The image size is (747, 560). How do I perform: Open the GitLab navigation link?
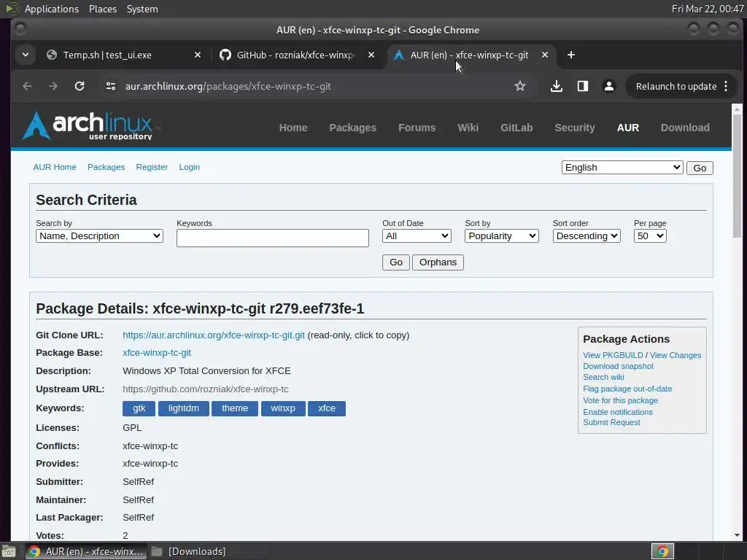516,128
